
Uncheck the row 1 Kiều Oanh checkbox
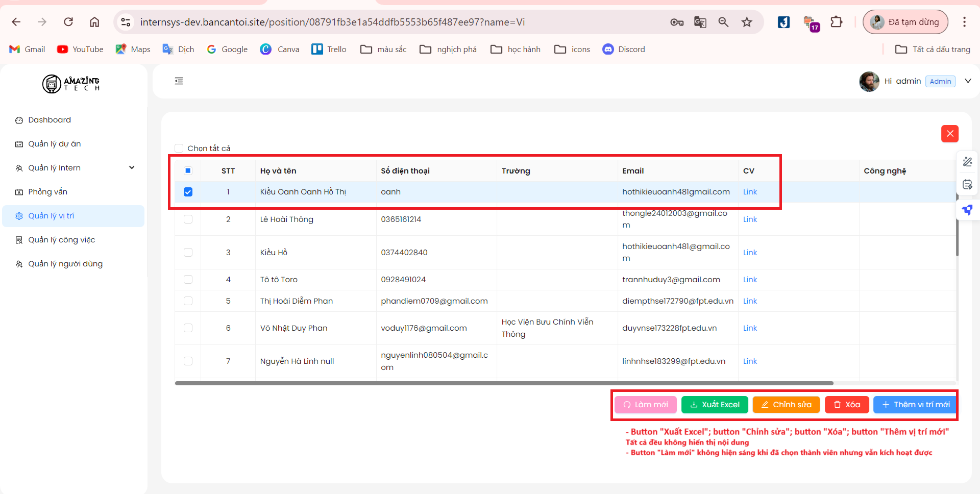188,192
